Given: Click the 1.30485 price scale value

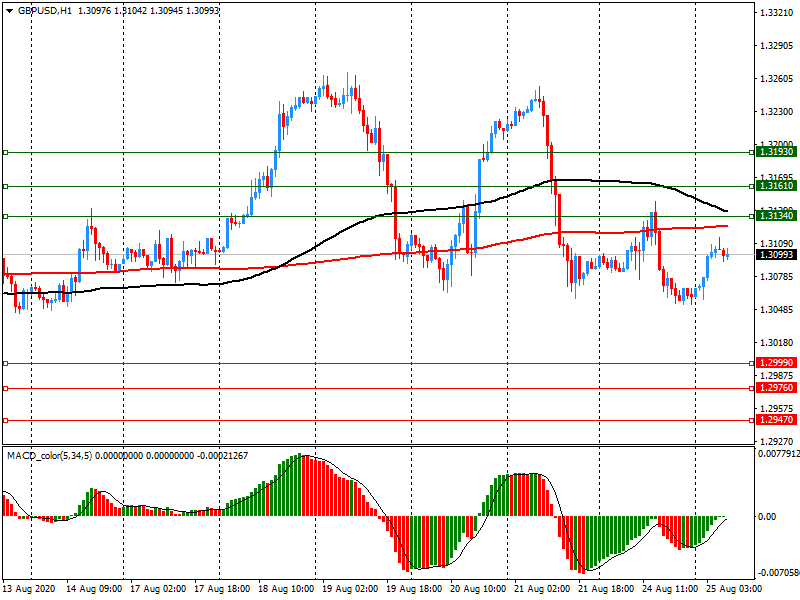Looking at the screenshot, I should [x=777, y=310].
